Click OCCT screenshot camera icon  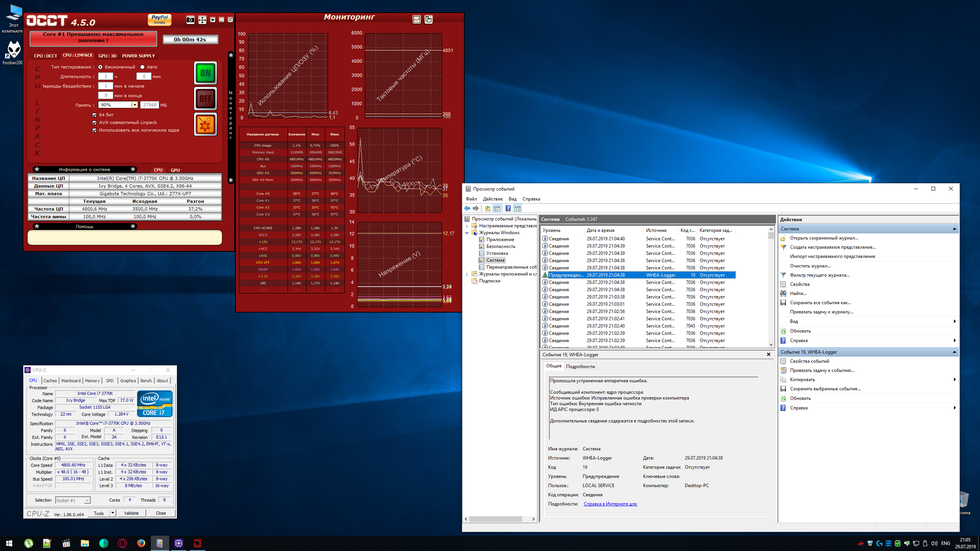(190, 20)
